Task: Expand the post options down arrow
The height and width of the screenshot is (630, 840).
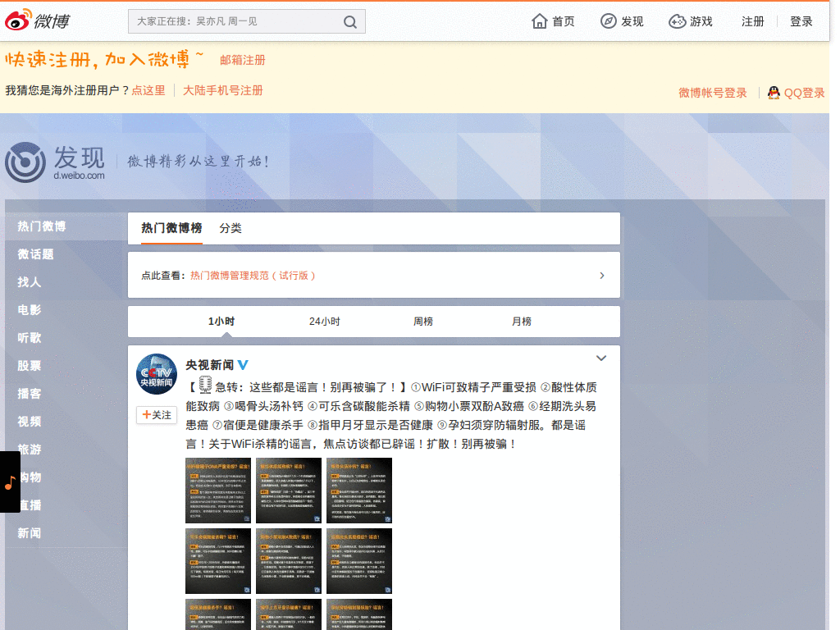Action: 601,358
